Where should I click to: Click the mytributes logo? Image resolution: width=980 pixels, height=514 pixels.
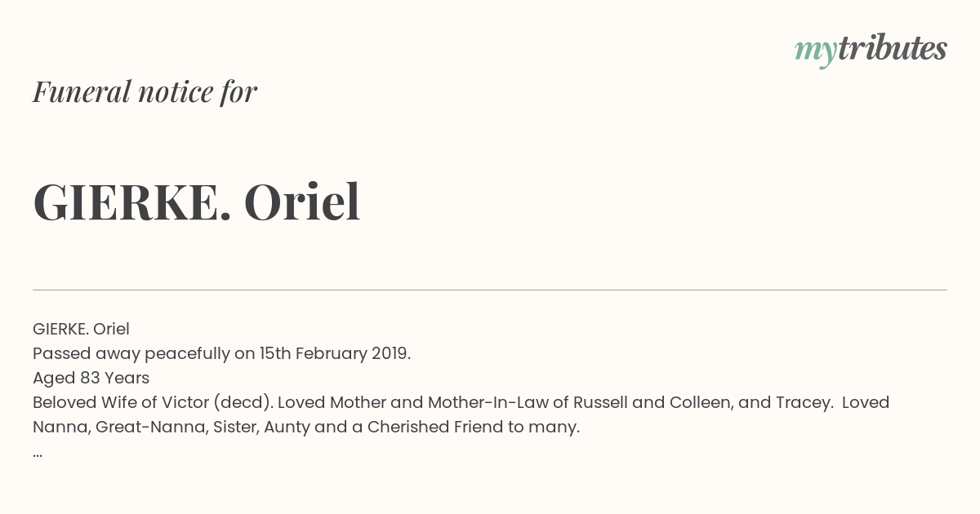click(871, 50)
